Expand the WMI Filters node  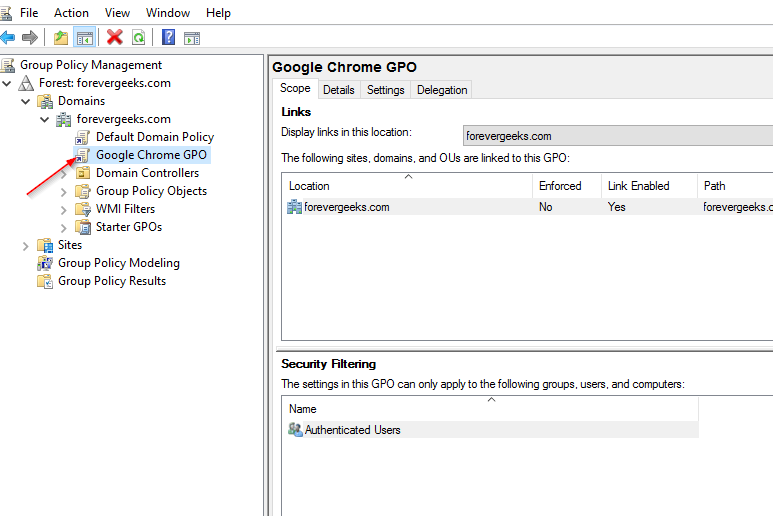coord(64,210)
